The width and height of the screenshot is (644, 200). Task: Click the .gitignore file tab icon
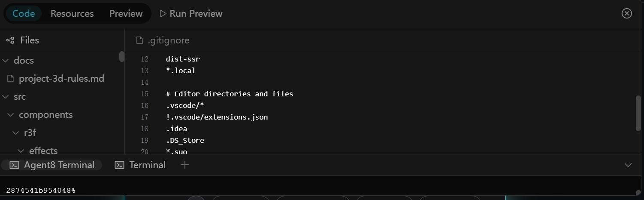click(x=139, y=40)
